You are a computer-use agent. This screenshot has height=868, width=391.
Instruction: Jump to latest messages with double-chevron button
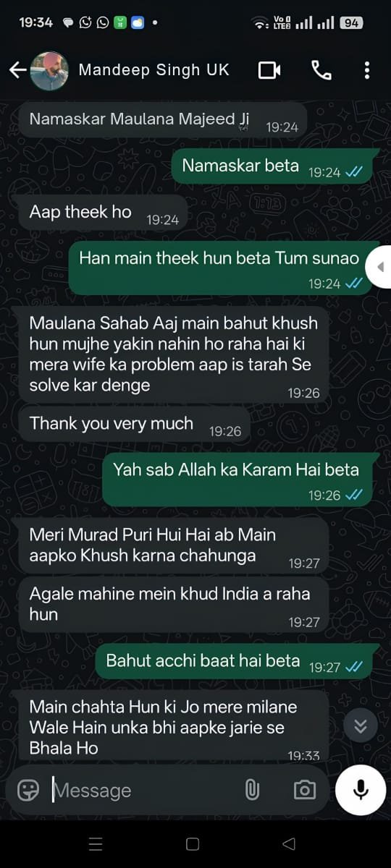(361, 725)
